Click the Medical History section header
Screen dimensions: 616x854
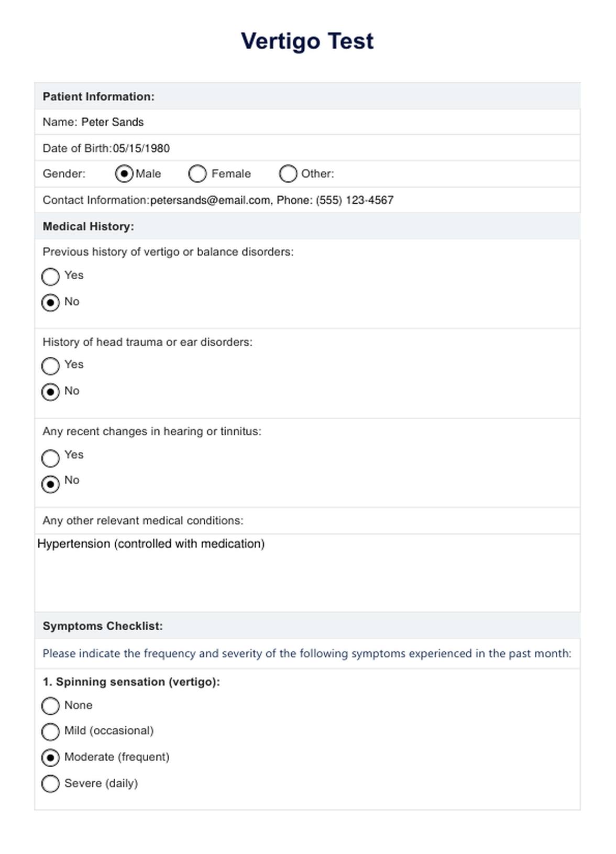(x=89, y=226)
